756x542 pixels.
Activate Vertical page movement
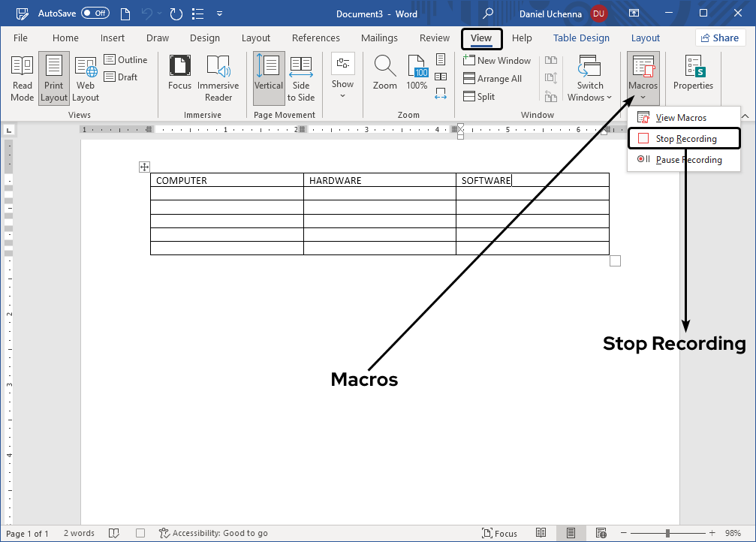click(268, 75)
